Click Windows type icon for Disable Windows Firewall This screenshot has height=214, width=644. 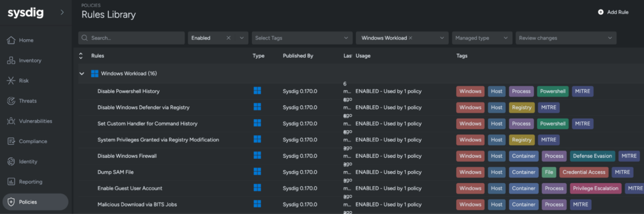pyautogui.click(x=257, y=155)
